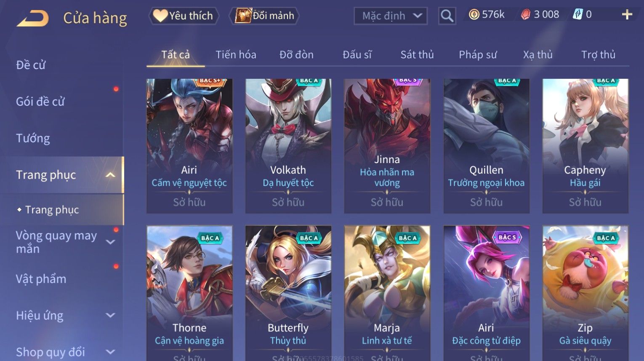
Task: Tap the golden back arrow icon
Action: (32, 19)
